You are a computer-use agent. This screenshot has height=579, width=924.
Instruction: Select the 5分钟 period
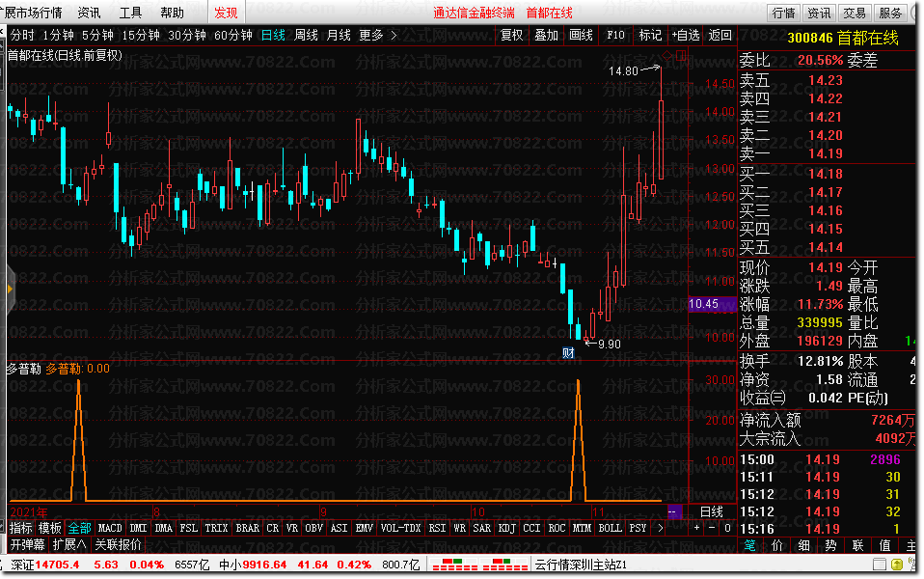[97, 36]
